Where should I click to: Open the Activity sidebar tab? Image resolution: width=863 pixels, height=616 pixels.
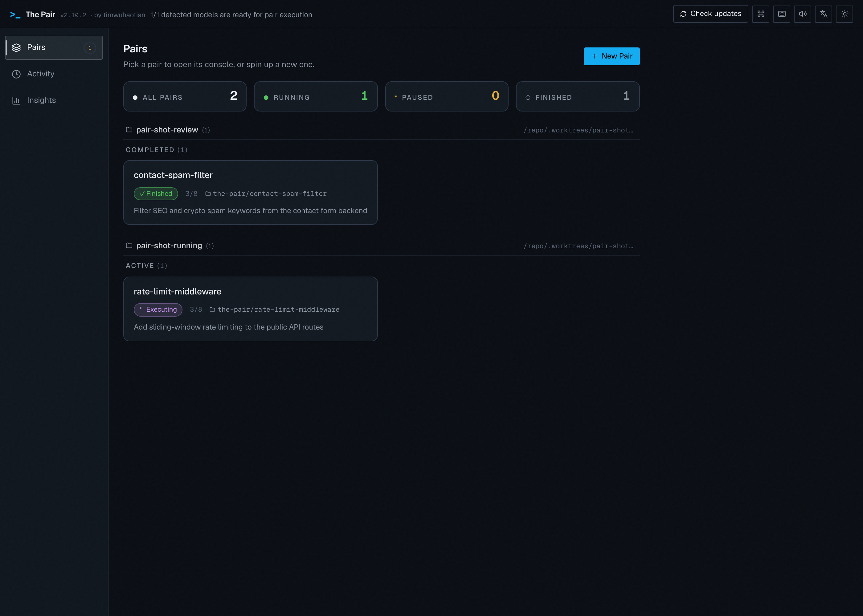pos(54,74)
